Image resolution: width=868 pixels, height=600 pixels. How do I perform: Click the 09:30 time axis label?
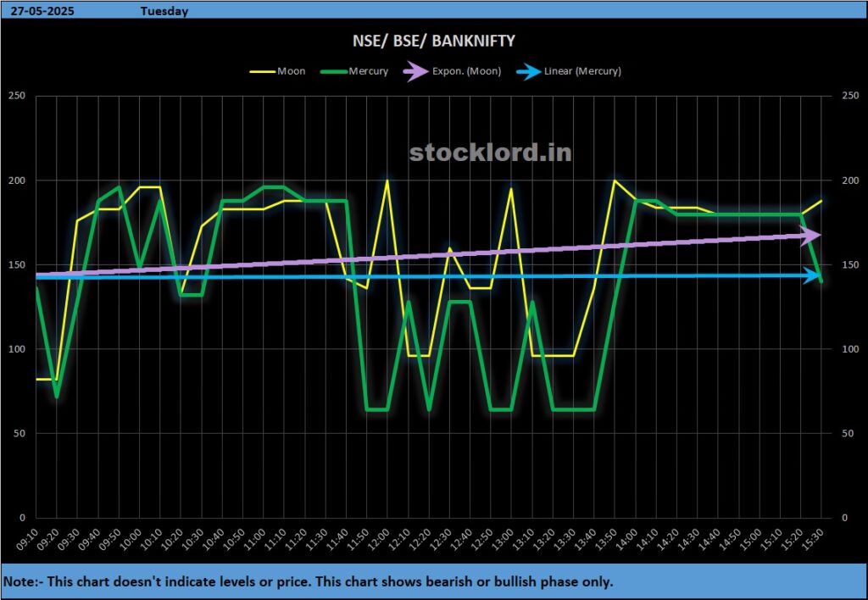pyautogui.click(x=69, y=539)
